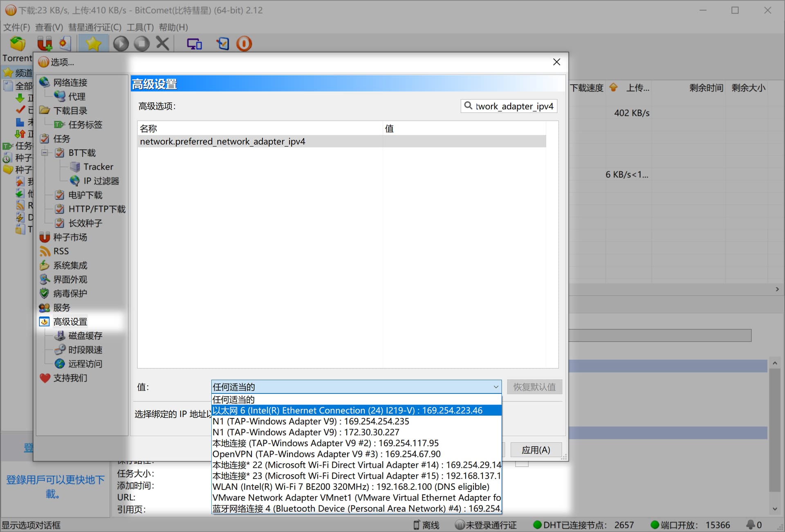The image size is (785, 532).
Task: Click the remote devices monitor toolbar icon
Action: pyautogui.click(x=194, y=43)
